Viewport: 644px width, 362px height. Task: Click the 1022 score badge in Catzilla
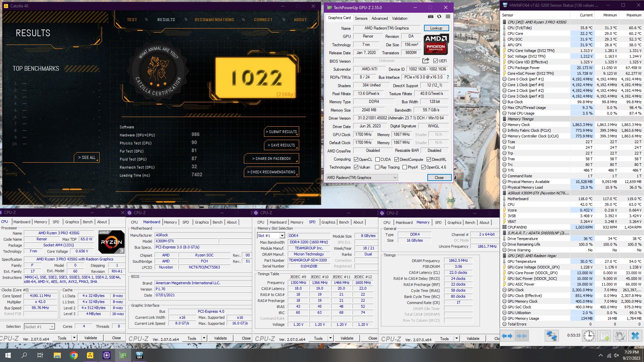pyautogui.click(x=257, y=78)
